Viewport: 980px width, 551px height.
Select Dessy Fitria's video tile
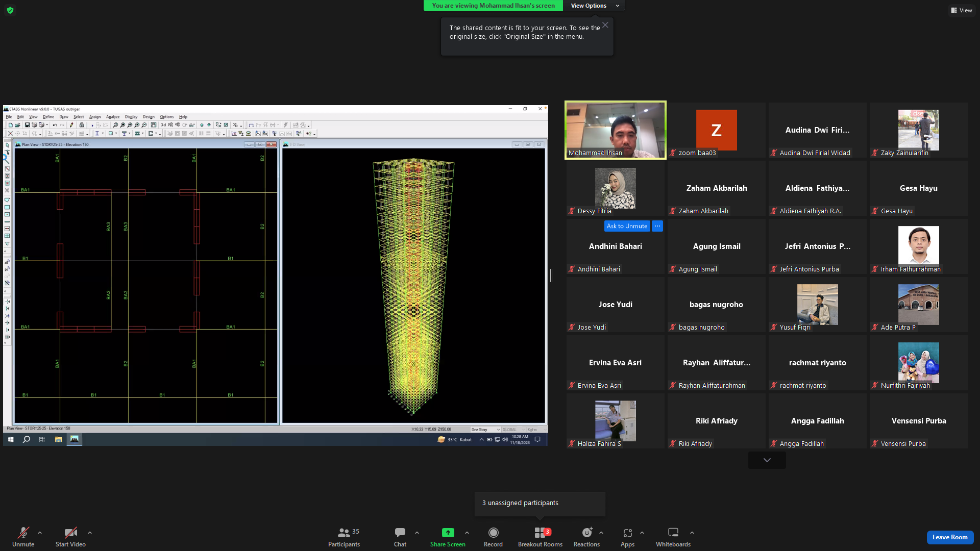tap(616, 188)
